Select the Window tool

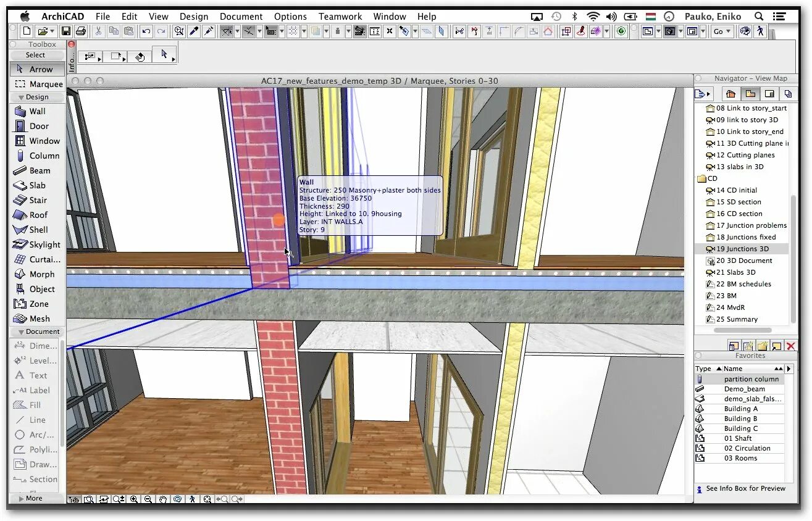click(37, 141)
